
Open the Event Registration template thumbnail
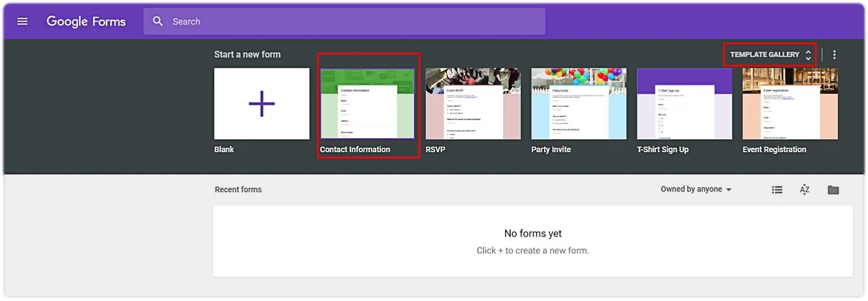(x=790, y=104)
